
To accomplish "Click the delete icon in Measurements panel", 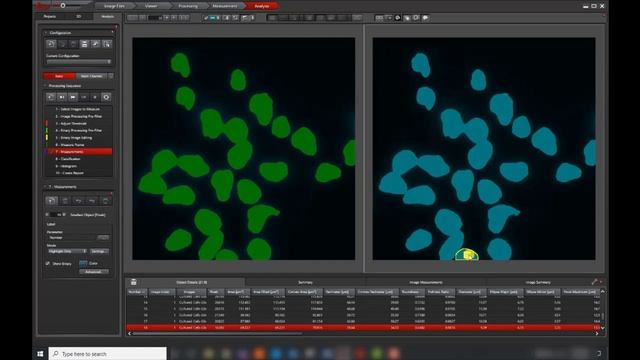I will (65, 200).
